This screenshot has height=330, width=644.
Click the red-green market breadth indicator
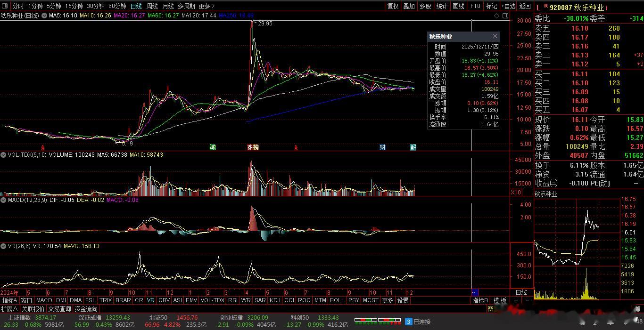pos(378,322)
